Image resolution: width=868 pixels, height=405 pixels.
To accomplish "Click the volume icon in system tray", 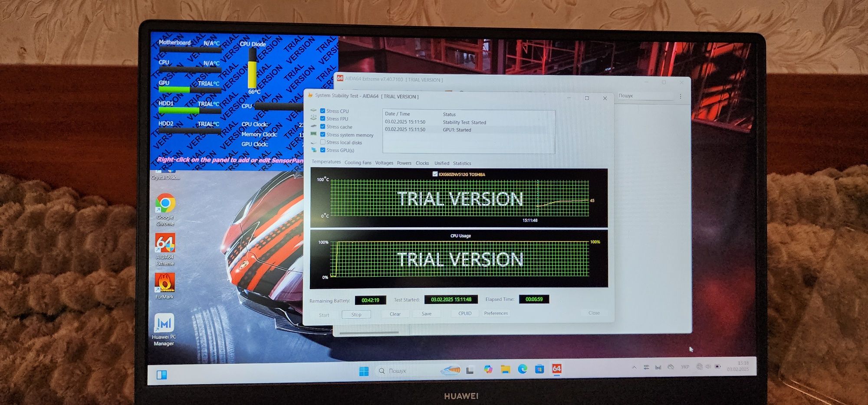I will (708, 366).
